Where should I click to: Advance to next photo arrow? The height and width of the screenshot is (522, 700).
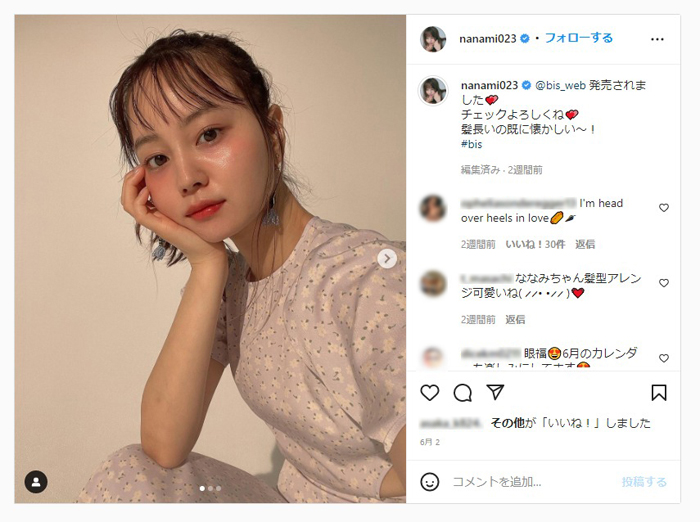[387, 259]
